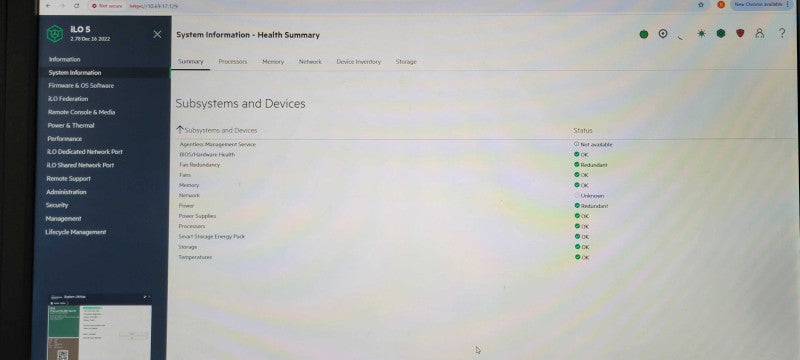Switch to the Summary tab
Screen dimensions: 800x360
(190, 62)
